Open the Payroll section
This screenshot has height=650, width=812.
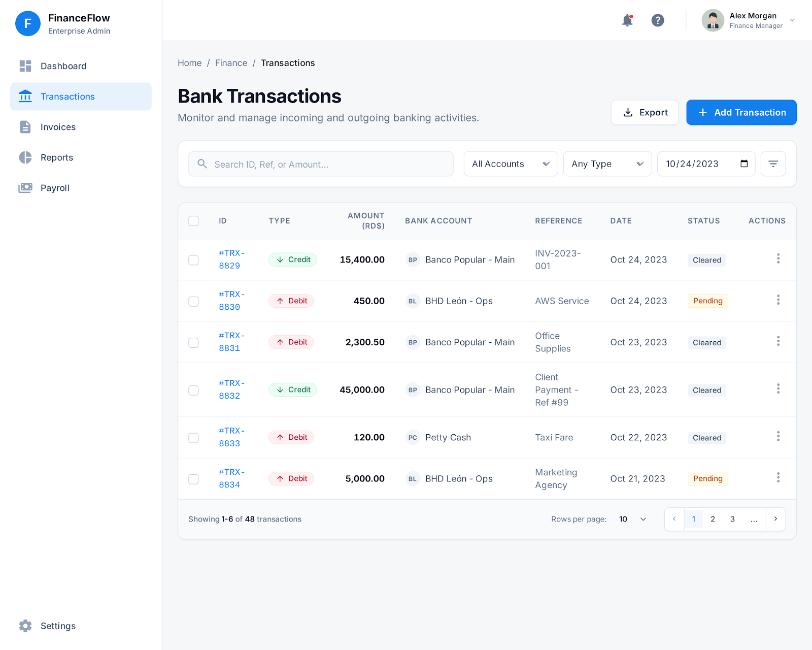coord(55,188)
